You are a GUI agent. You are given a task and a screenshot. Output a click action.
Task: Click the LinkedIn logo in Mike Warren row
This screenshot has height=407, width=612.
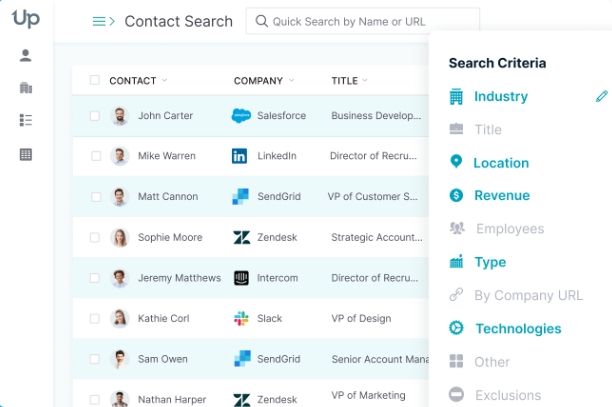click(239, 156)
